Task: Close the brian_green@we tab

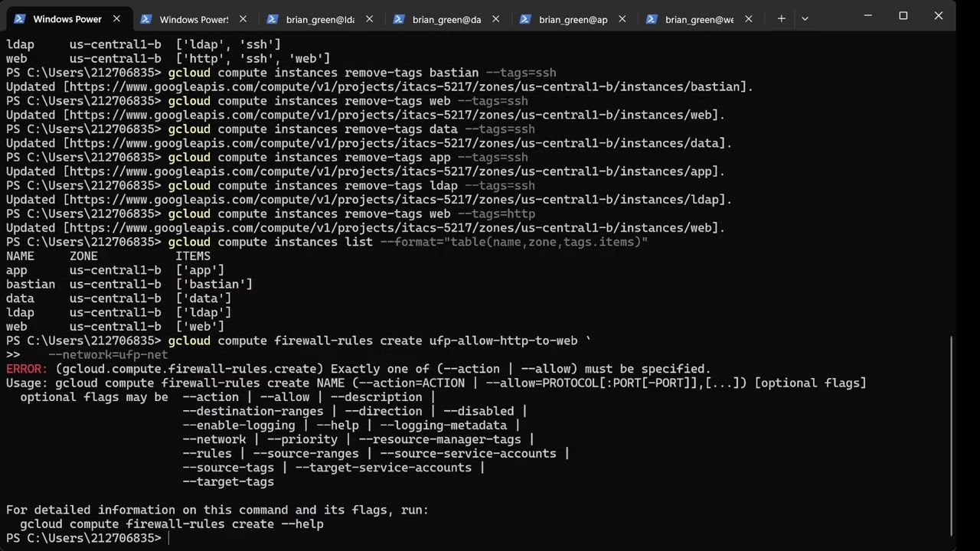Action: [x=748, y=19]
